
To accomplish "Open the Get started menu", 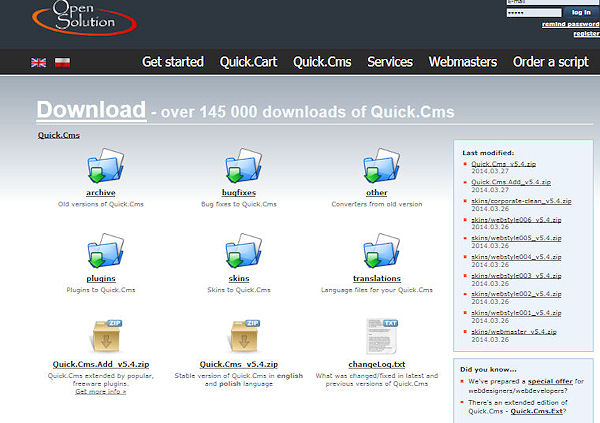I will [173, 62].
